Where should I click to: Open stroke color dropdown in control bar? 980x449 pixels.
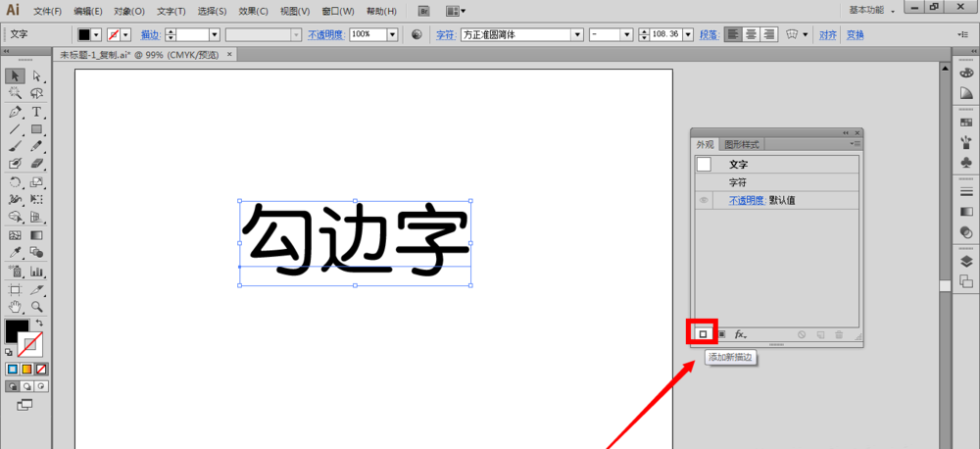click(x=126, y=35)
